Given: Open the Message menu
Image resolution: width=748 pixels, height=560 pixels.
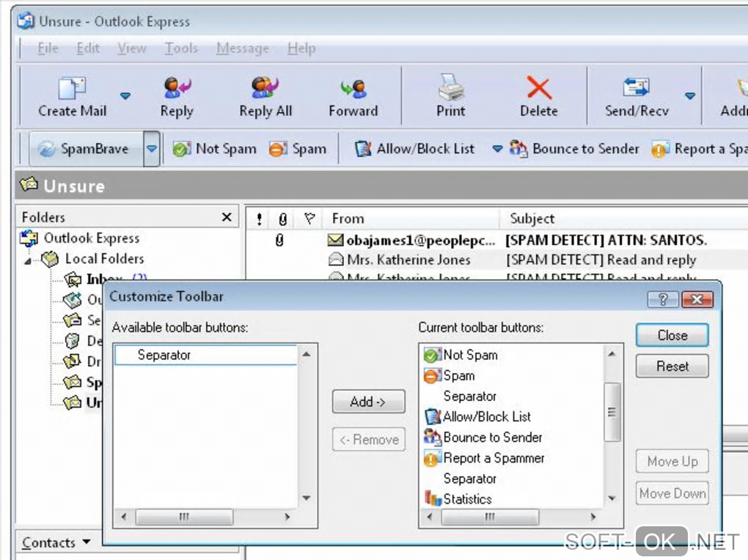Looking at the screenshot, I should coord(243,48).
